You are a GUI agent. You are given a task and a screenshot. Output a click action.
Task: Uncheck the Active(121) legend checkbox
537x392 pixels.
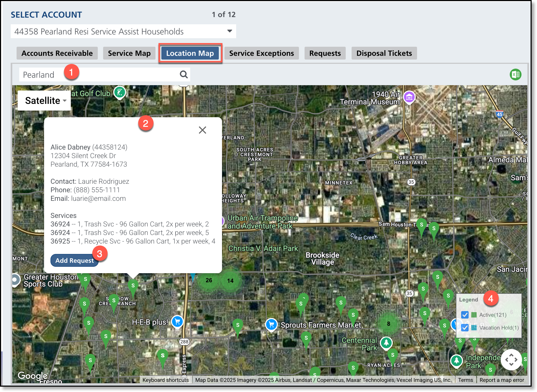pos(465,315)
